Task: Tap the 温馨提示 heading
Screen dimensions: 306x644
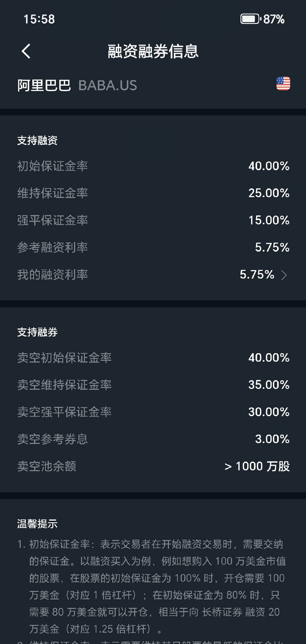Action: pos(37,524)
